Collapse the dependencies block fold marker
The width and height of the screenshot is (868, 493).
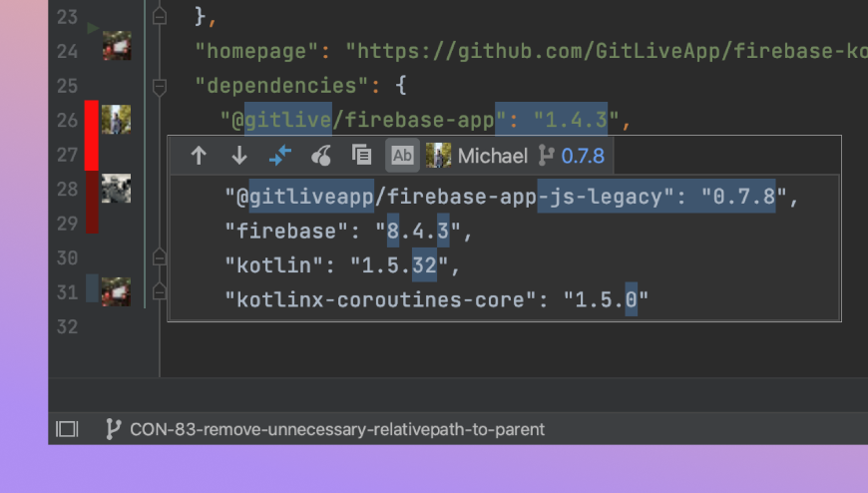click(159, 87)
